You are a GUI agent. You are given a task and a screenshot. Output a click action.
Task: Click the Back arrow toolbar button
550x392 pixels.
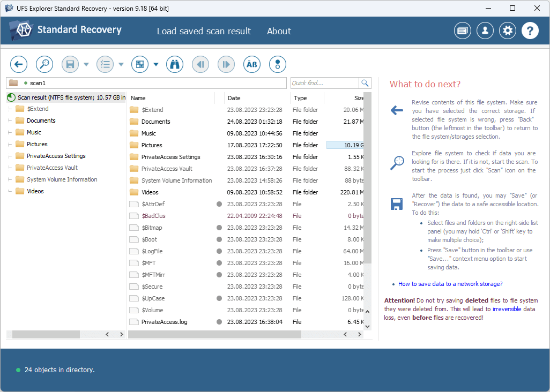[x=19, y=64]
